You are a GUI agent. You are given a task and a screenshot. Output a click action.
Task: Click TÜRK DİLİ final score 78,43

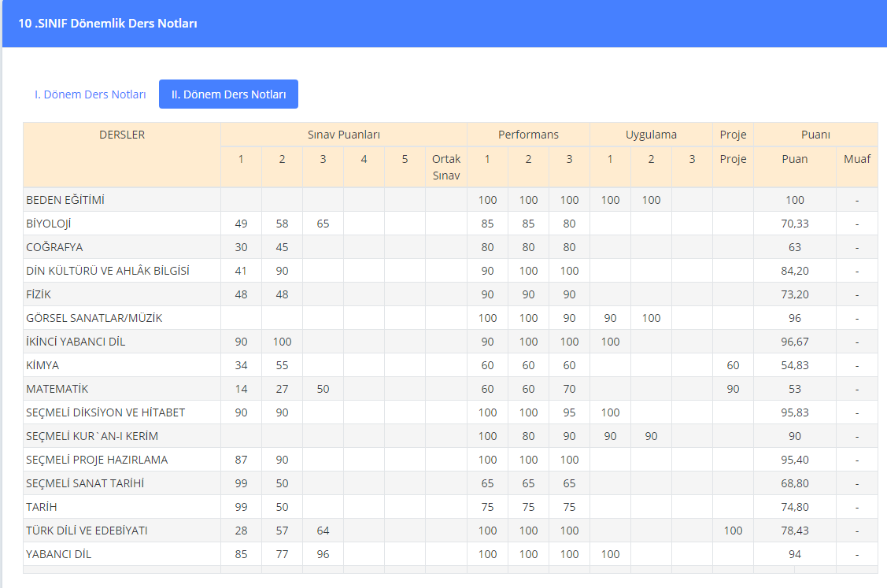coord(795,531)
